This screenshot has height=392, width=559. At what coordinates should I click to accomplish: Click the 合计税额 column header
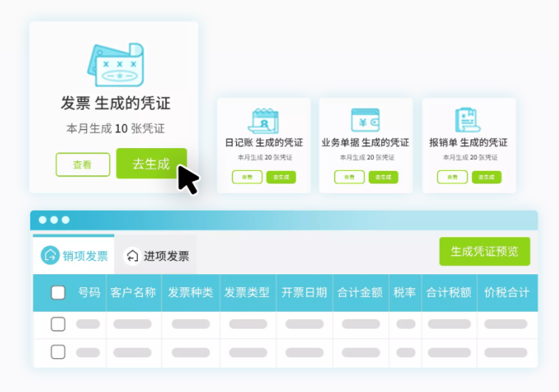point(449,293)
